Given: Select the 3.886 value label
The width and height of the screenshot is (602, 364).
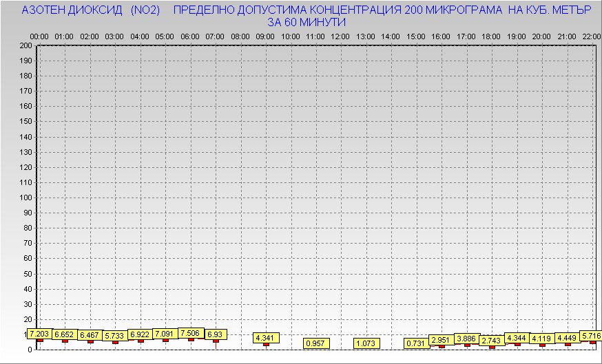Looking at the screenshot, I should point(466,339).
